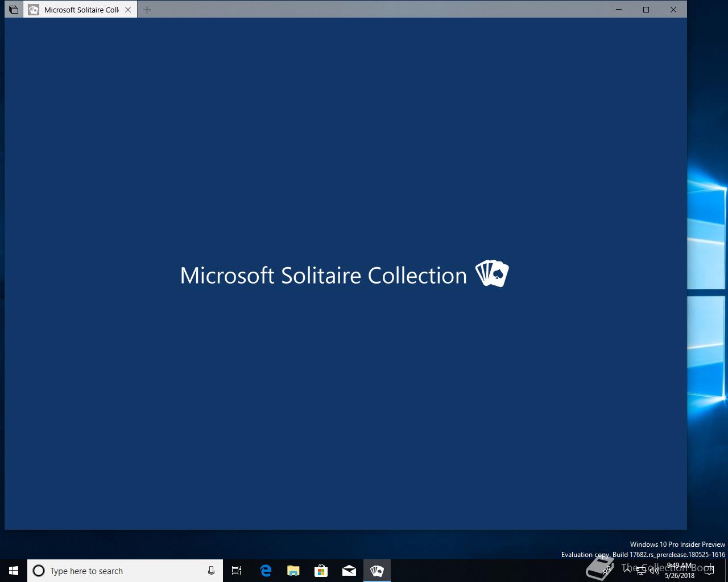Open Task View from taskbar
This screenshot has width=728, height=582.
(237, 571)
